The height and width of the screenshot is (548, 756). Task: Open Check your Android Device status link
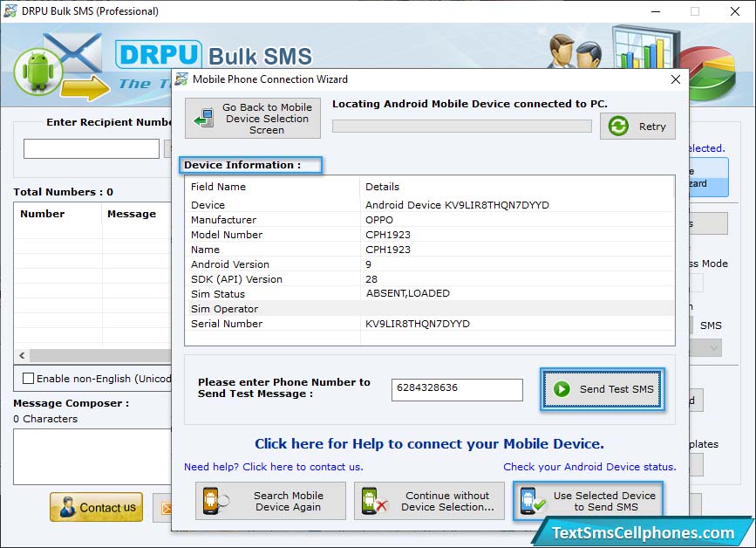click(589, 467)
